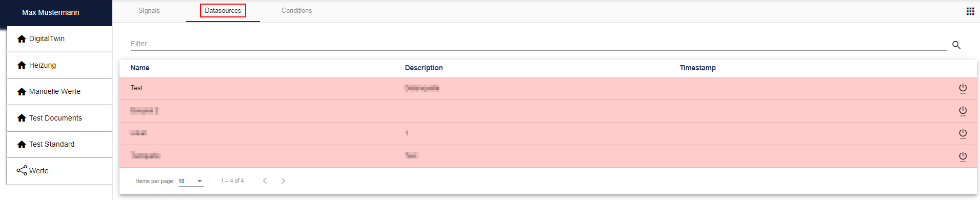Sort by Name column header
This screenshot has height=200, width=980.
(140, 68)
